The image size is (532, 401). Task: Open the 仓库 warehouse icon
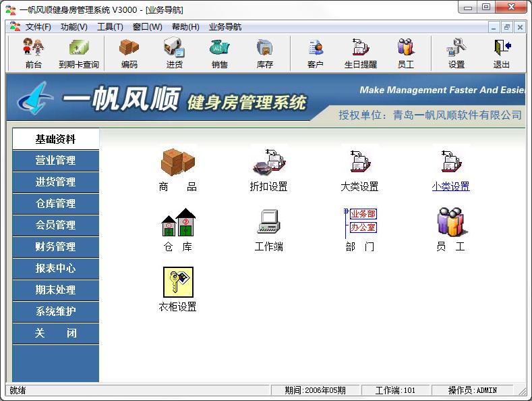pos(178,222)
